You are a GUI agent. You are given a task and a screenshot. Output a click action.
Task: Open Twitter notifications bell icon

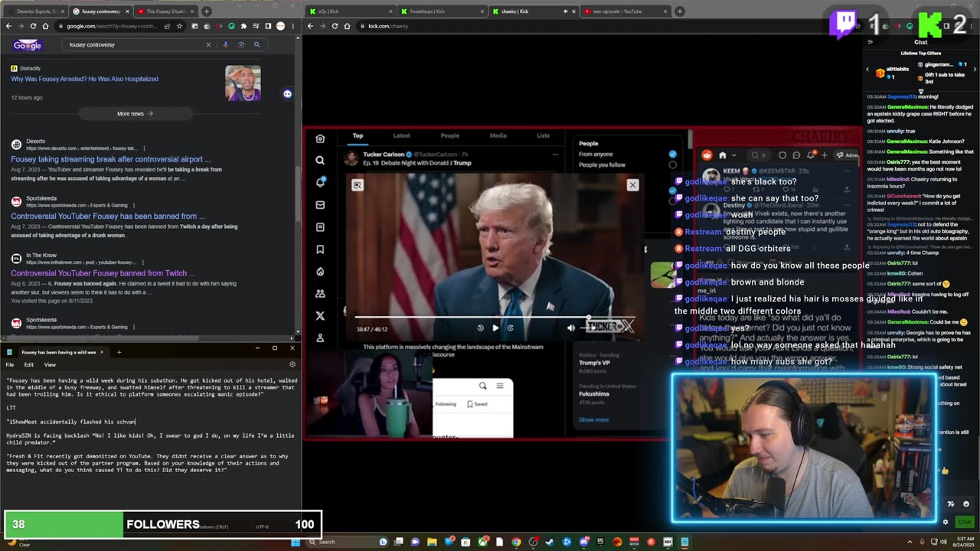click(x=320, y=182)
